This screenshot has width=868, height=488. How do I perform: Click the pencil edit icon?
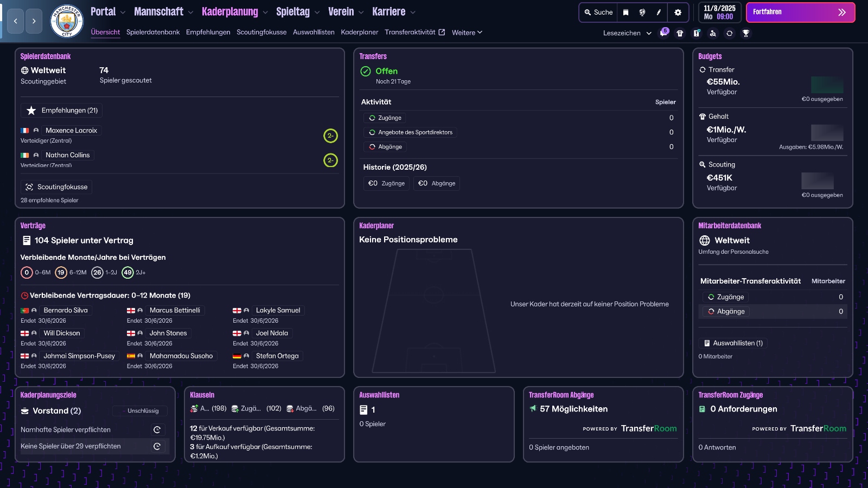point(659,12)
